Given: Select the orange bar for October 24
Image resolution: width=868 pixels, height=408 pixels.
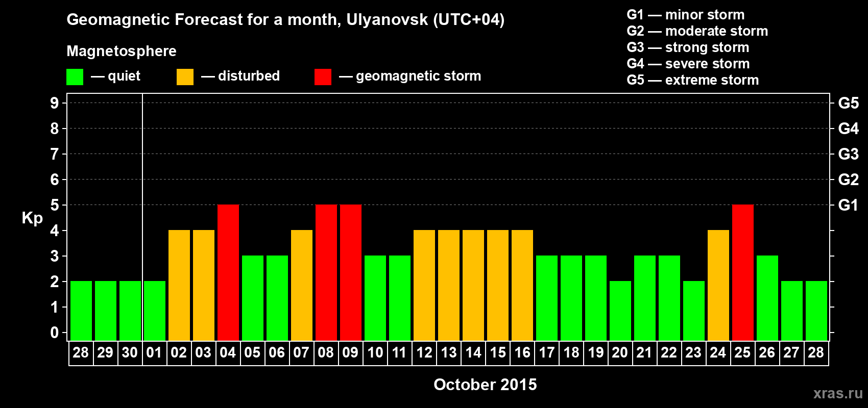Looking at the screenshot, I should click(x=718, y=285).
